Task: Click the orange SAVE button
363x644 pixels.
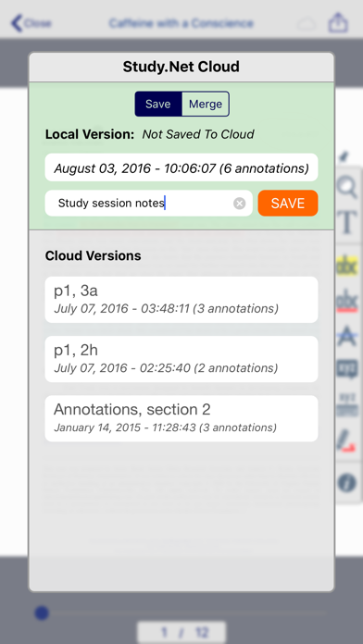Action: pos(288,204)
